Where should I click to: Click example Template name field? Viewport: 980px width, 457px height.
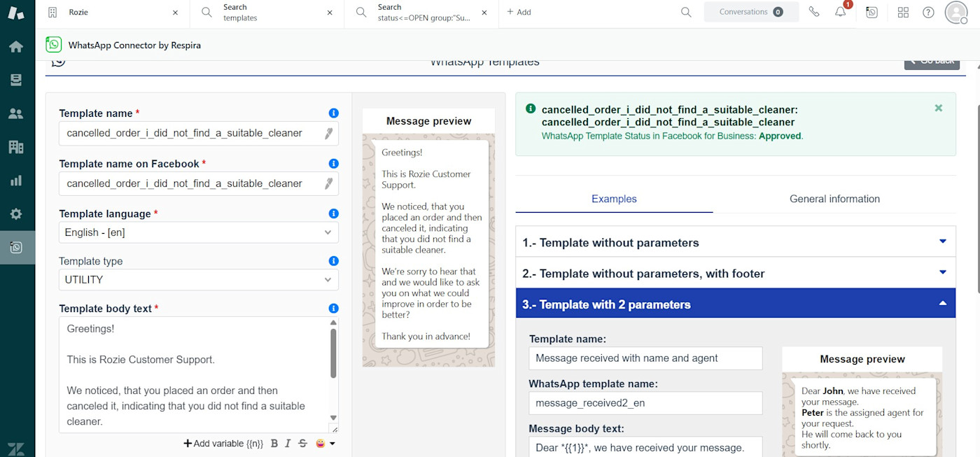point(645,358)
